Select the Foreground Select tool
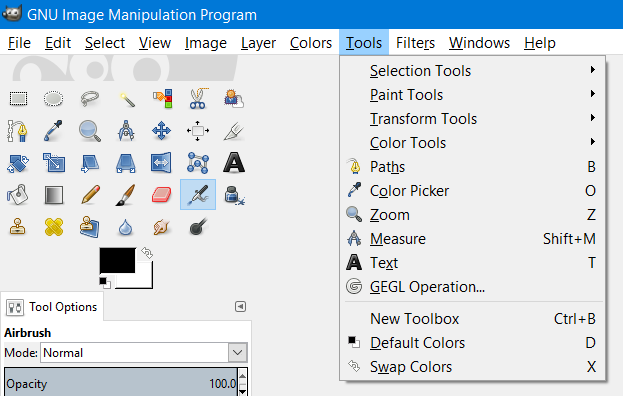This screenshot has height=396, width=623. [234, 99]
